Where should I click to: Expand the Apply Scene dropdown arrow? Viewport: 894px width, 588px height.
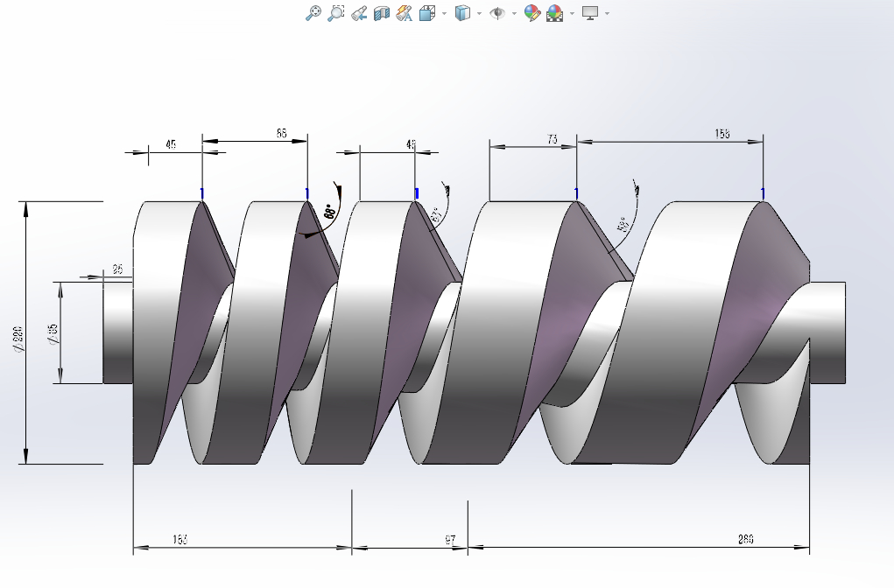(572, 14)
